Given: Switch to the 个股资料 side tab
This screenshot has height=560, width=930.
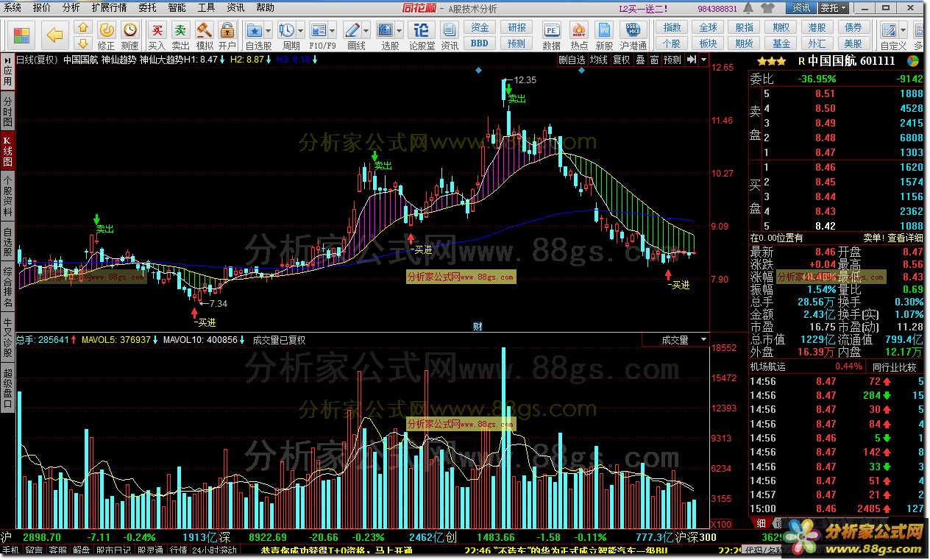Looking at the screenshot, I should point(7,195).
